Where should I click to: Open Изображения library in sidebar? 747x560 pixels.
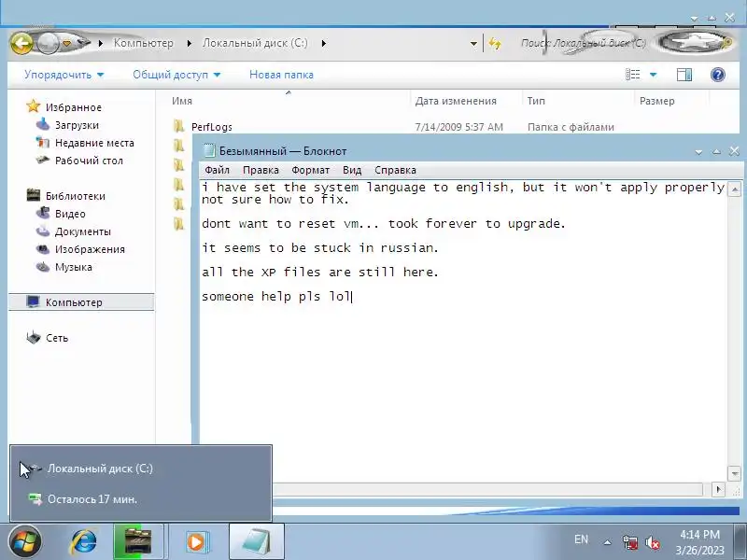(x=90, y=249)
